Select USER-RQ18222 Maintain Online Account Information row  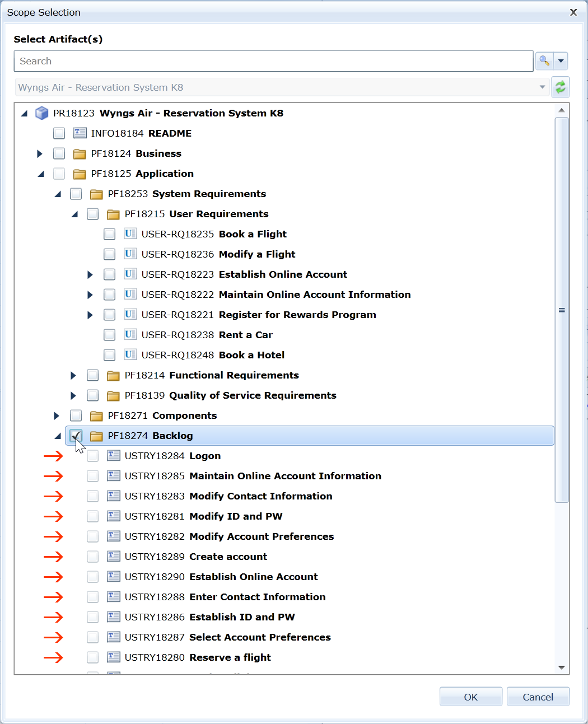coord(276,295)
